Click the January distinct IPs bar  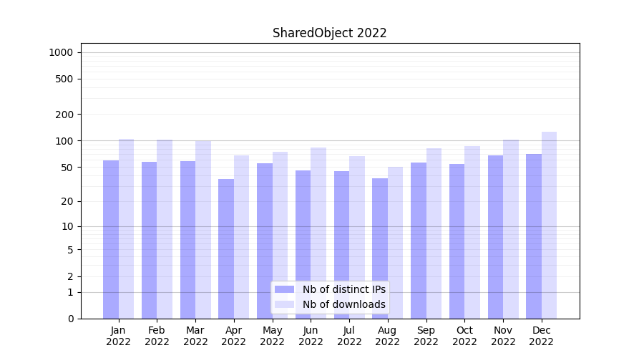111,239
